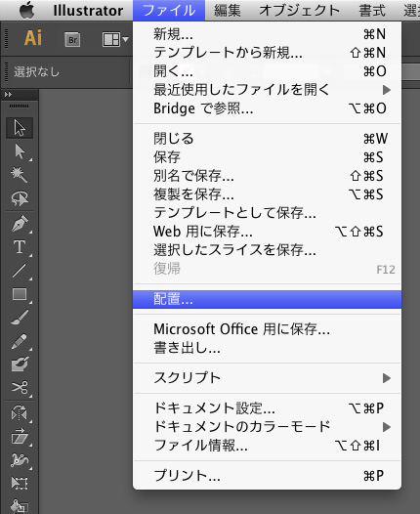Open the 書式 menu
420x514 pixels.
point(372,11)
